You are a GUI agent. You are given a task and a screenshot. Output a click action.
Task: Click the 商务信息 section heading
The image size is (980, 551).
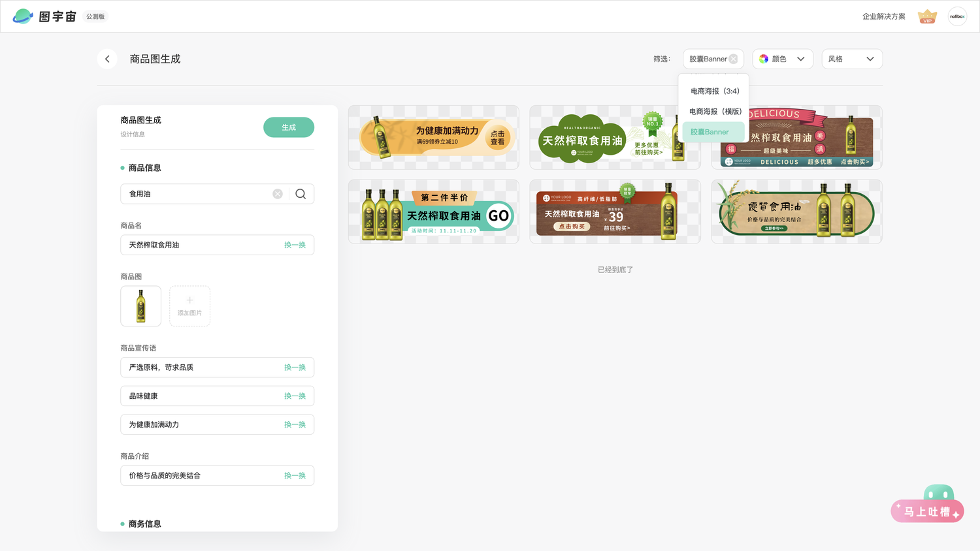144,524
